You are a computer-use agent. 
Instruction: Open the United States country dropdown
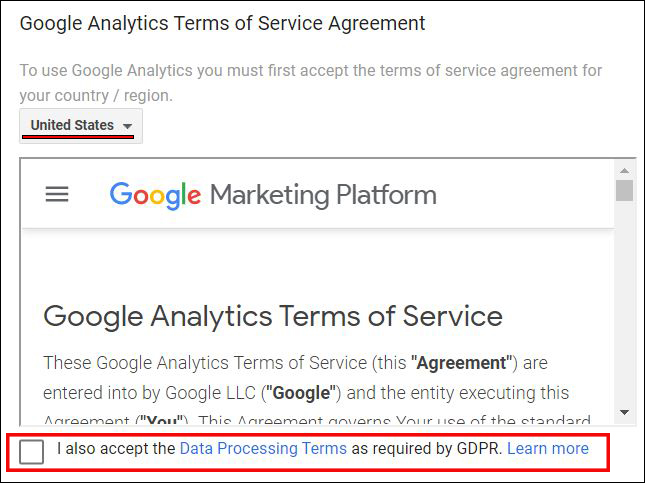click(x=81, y=126)
